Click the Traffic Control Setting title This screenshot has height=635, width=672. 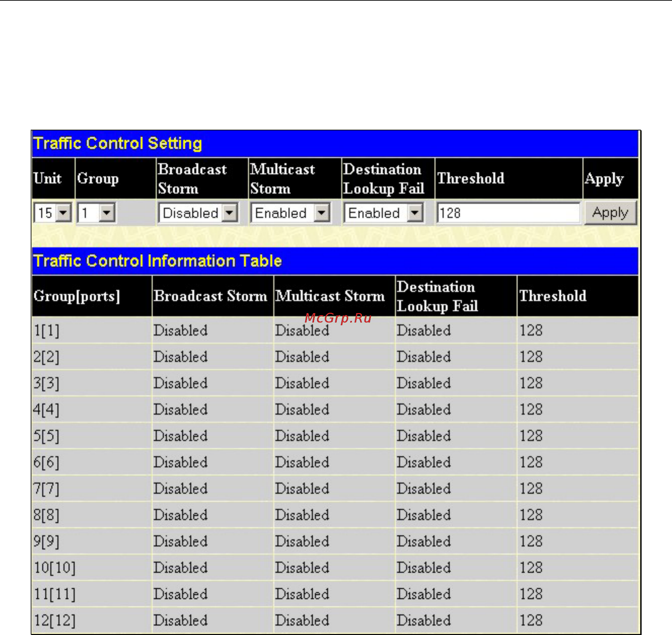118,144
